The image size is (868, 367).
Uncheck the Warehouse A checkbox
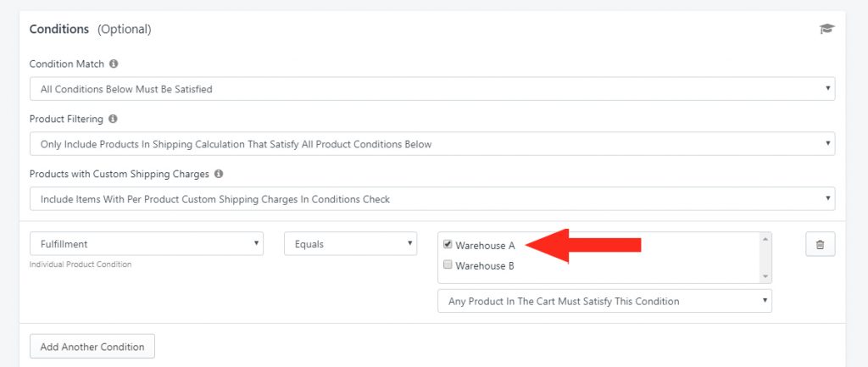[x=448, y=244]
